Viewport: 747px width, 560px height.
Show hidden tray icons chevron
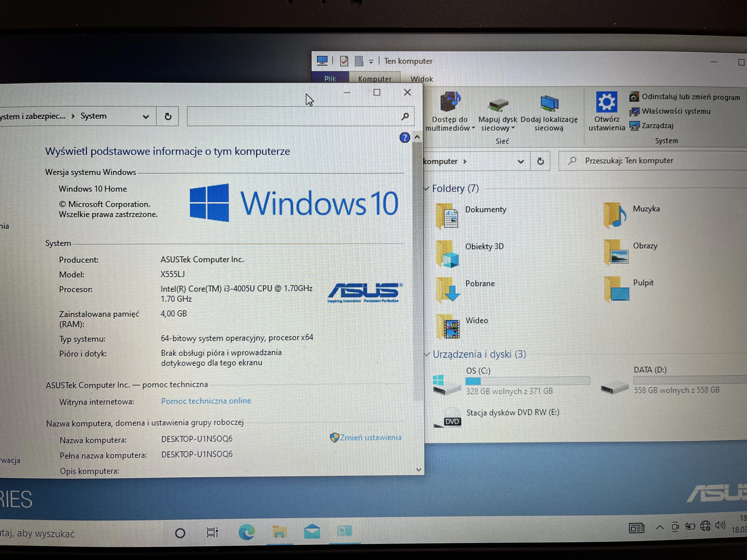tap(660, 527)
